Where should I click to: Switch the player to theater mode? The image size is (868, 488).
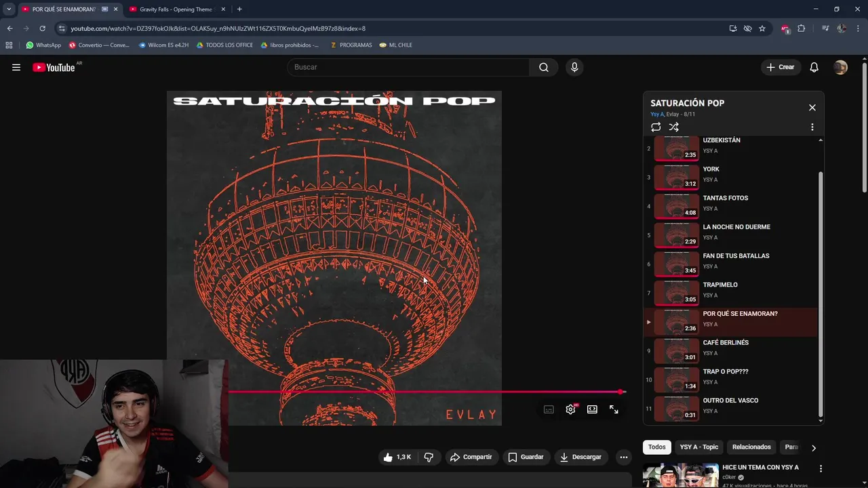coord(592,409)
